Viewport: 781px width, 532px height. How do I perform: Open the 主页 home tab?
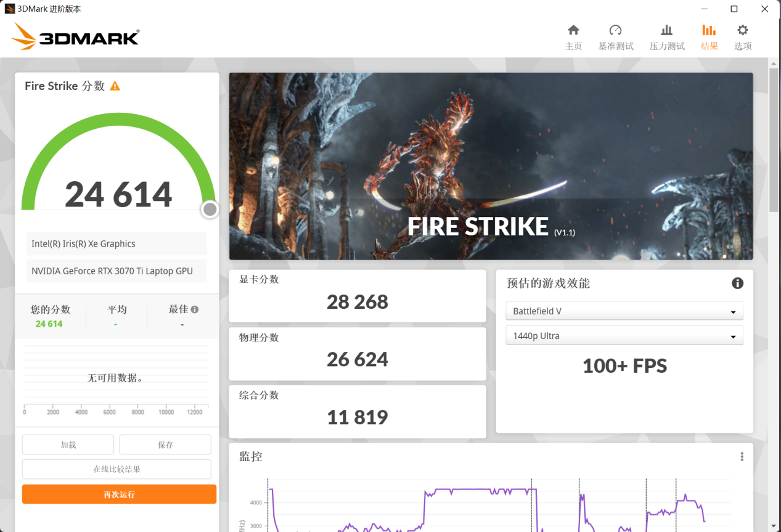point(573,38)
